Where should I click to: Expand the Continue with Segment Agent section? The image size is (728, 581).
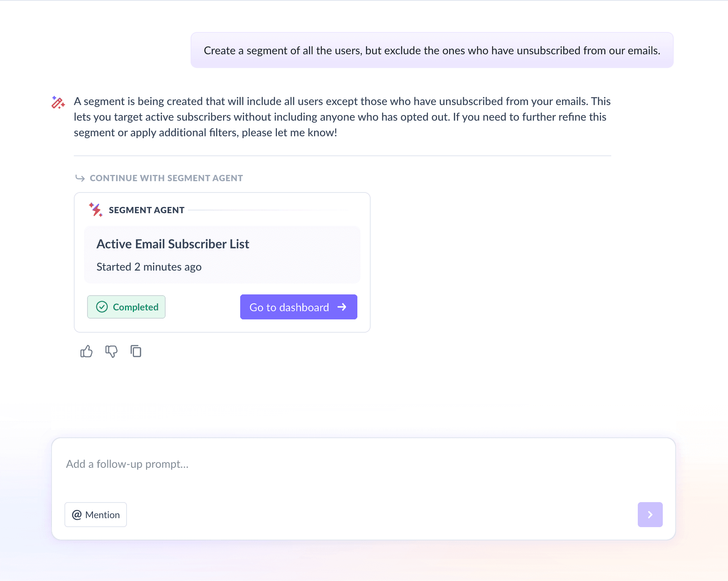166,178
